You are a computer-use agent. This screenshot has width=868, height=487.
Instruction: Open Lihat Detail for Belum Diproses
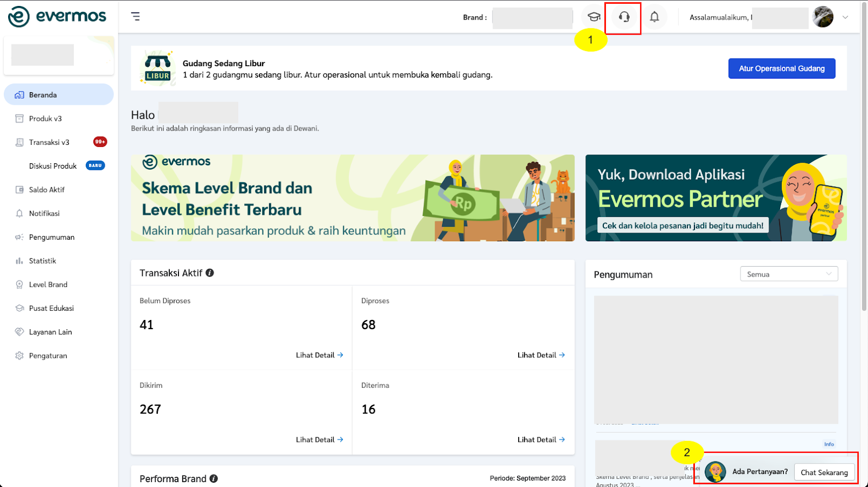(x=320, y=355)
